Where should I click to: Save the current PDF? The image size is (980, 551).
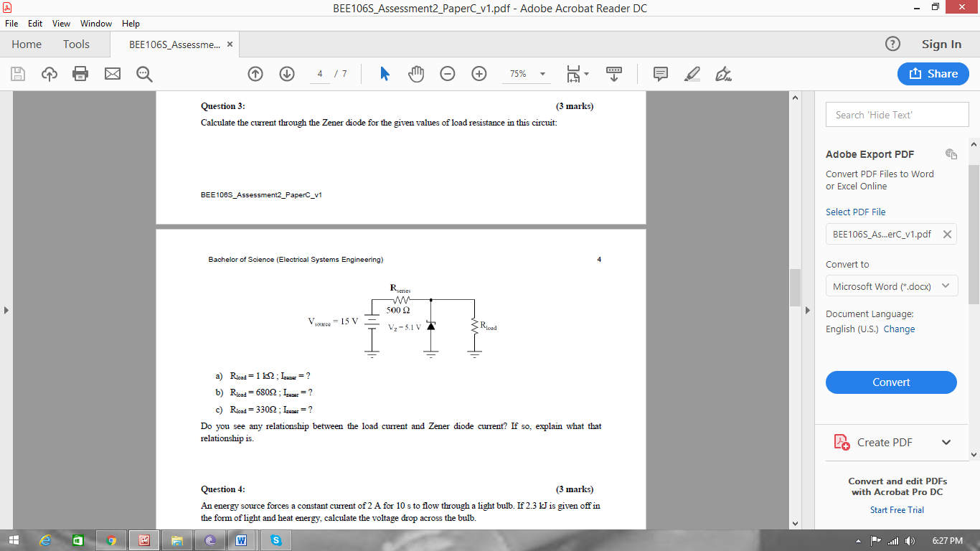click(18, 74)
